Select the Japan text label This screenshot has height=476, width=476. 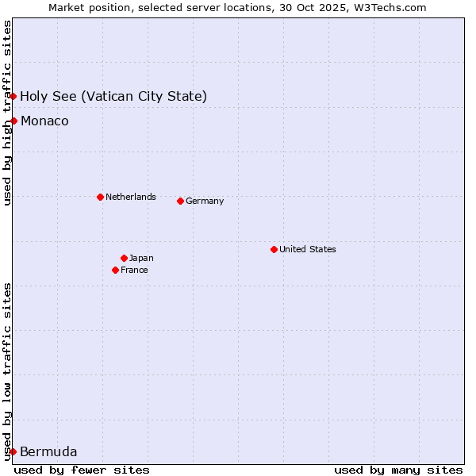coord(141,258)
